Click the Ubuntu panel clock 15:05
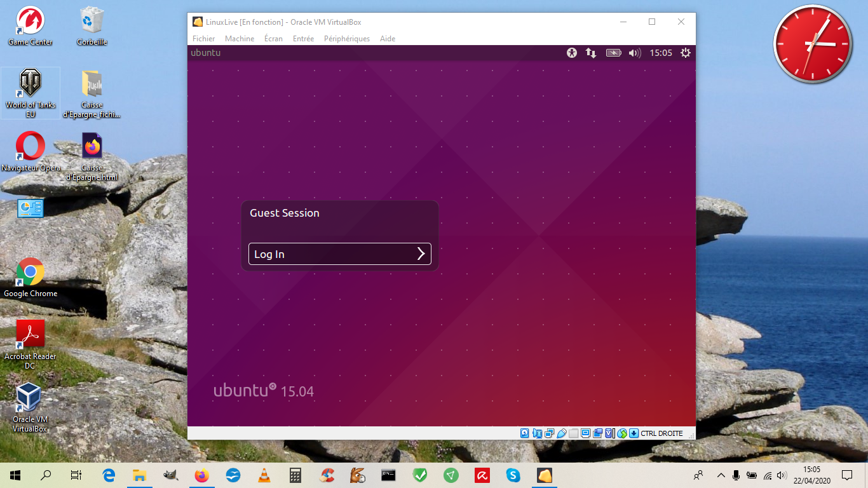The image size is (868, 488). click(661, 53)
